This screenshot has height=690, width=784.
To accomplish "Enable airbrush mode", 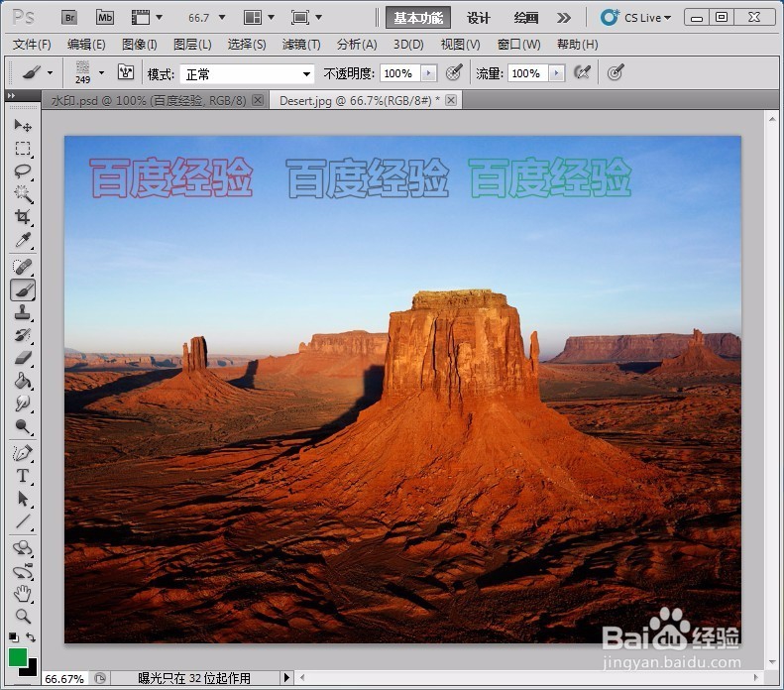I will 582,72.
